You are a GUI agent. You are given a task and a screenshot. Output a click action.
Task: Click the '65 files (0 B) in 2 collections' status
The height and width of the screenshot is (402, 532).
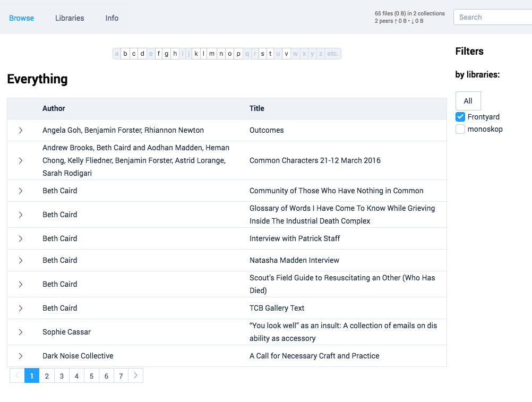pos(409,14)
